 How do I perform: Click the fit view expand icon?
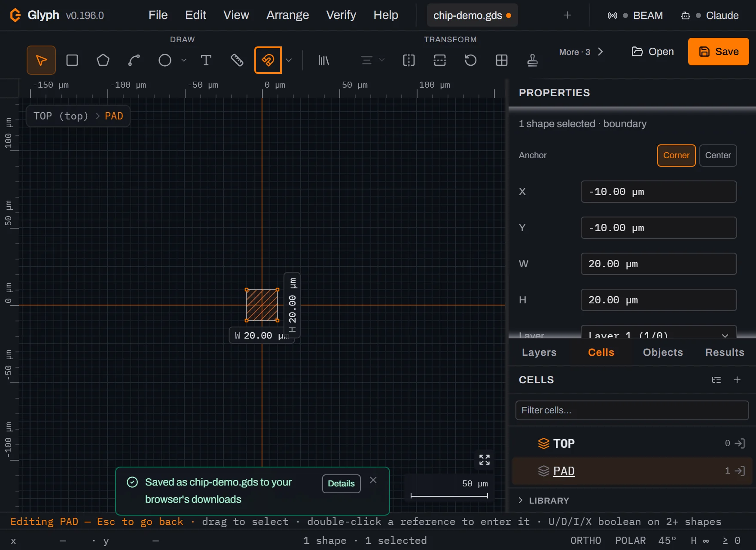coord(485,460)
